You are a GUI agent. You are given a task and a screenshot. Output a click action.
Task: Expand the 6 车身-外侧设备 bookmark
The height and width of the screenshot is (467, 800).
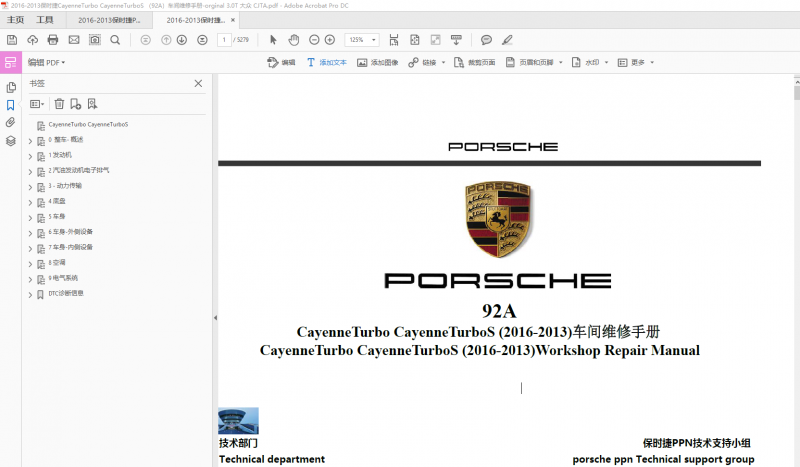point(30,233)
